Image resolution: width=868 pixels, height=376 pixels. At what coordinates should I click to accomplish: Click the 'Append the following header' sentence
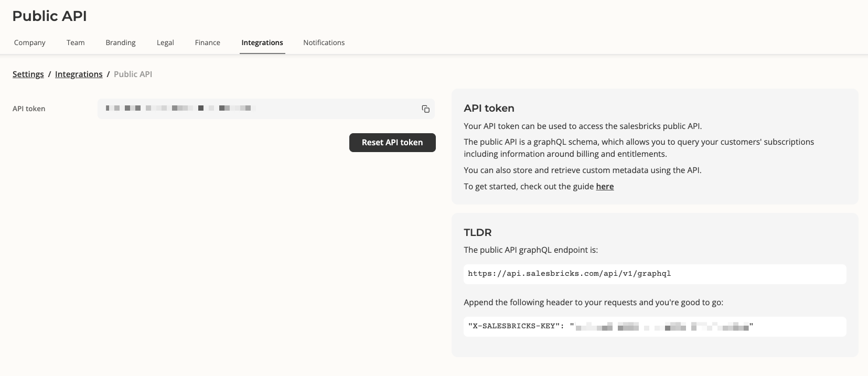pyautogui.click(x=594, y=302)
